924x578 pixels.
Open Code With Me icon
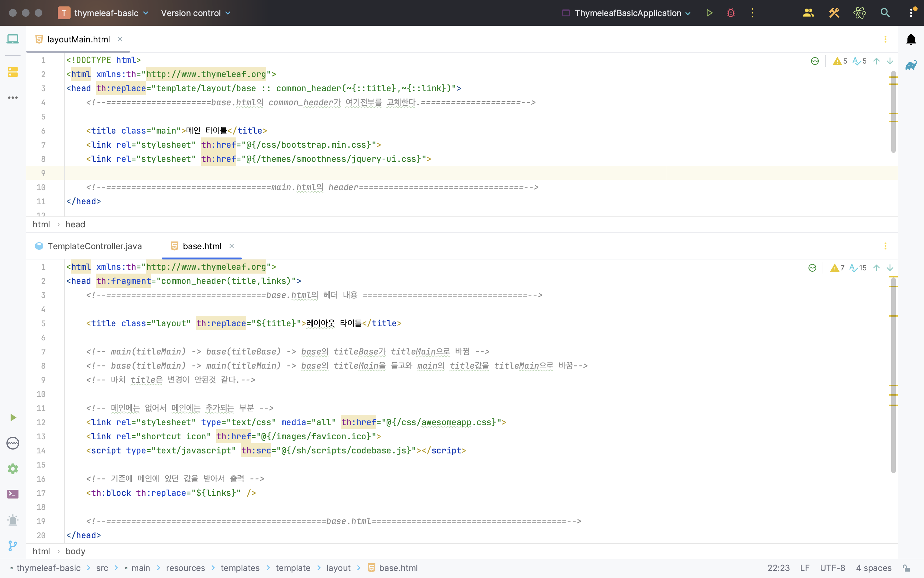pyautogui.click(x=808, y=13)
